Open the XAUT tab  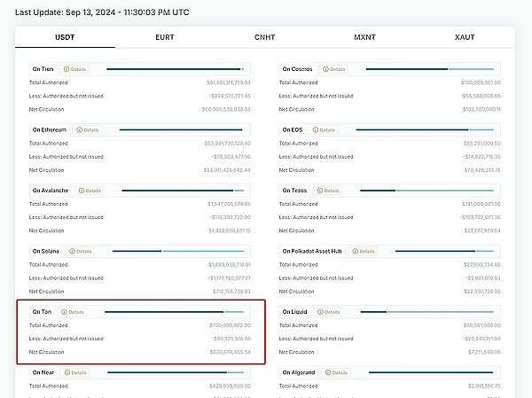coord(464,38)
